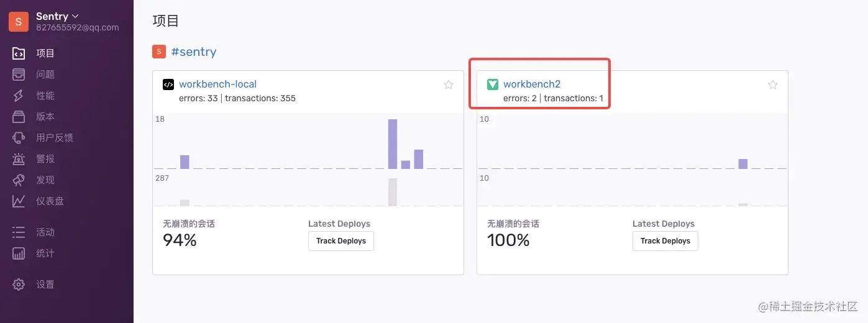The width and height of the screenshot is (868, 323).
Task: Open 版本 in the sidebar
Action: (45, 117)
